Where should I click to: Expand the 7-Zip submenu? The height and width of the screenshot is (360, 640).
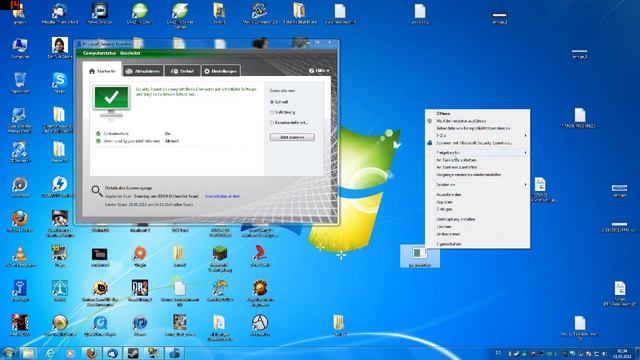coord(477,135)
